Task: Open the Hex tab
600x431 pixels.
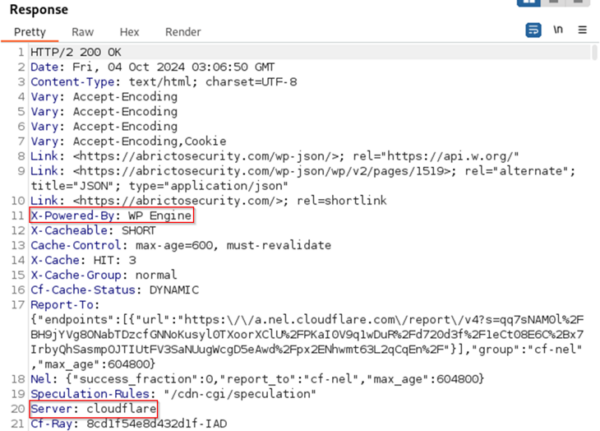Action: (x=129, y=32)
